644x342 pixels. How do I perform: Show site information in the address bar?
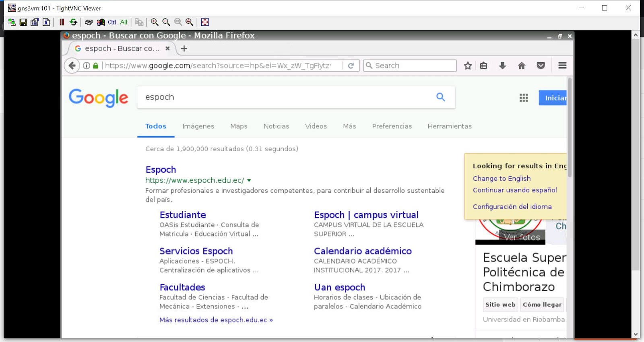(86, 66)
